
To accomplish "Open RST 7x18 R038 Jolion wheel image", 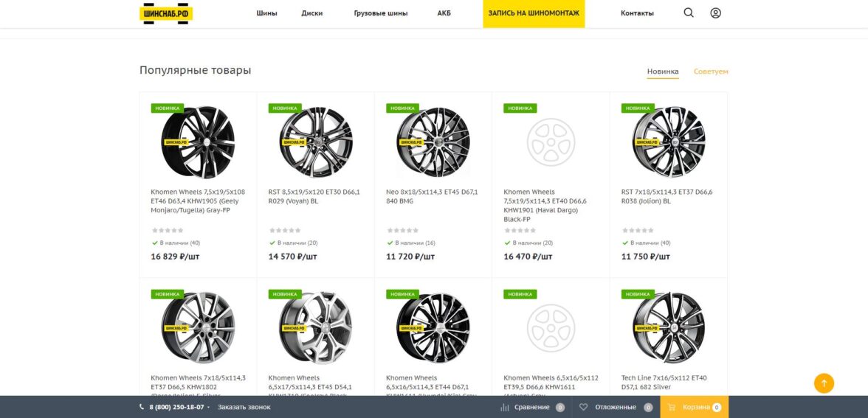I will tap(669, 142).
